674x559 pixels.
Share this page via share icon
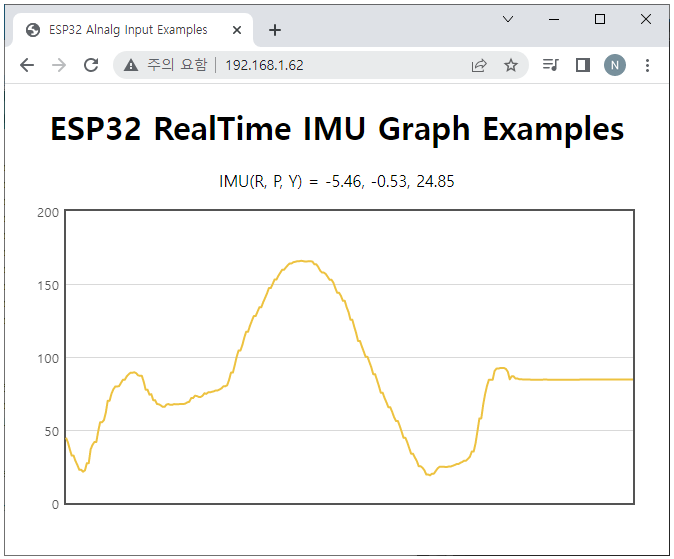479,65
